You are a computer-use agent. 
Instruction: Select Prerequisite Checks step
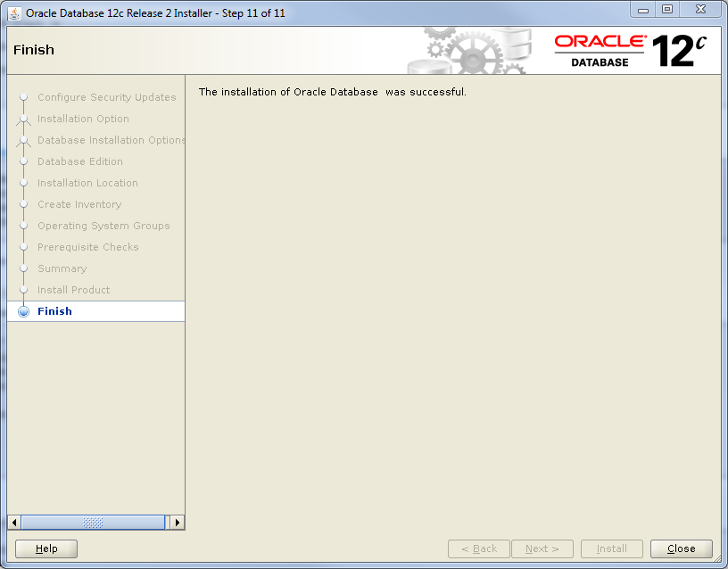point(88,247)
